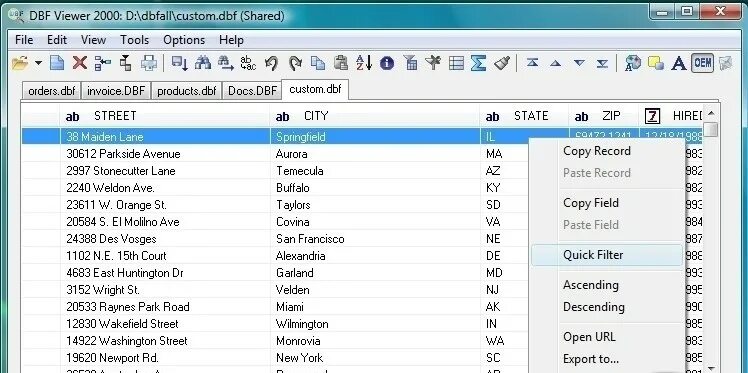This screenshot has height=373, width=748.
Task: Expand the open-file dropdown arrow
Action: (x=38, y=63)
